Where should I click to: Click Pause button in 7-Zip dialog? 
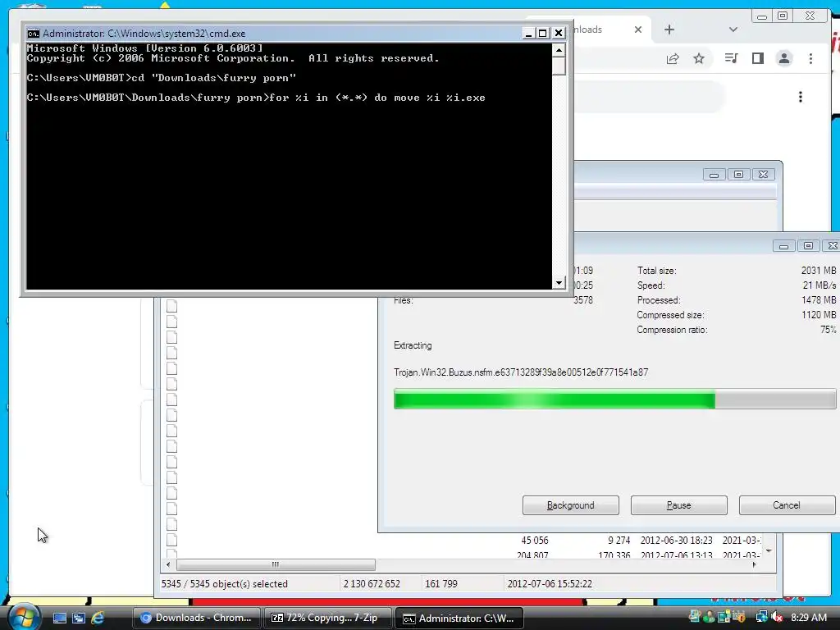click(678, 505)
